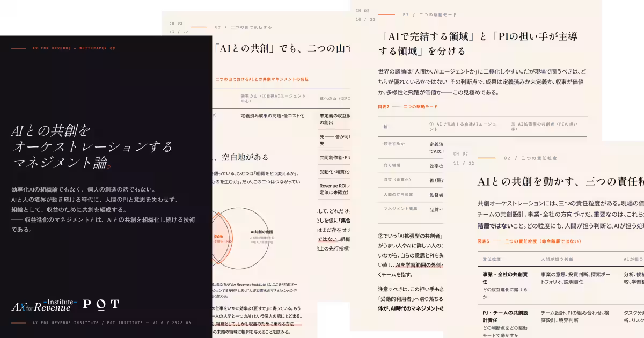644x338 pixels.
Task: Click column header "② AI拡張型の共創者(PIの担い手)"
Action: click(x=545, y=127)
